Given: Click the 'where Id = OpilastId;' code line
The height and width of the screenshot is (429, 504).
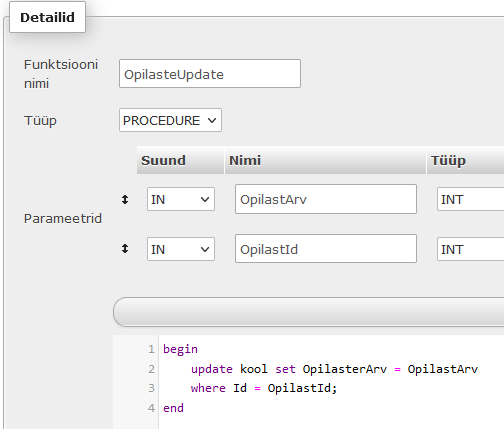Looking at the screenshot, I should click(264, 388).
